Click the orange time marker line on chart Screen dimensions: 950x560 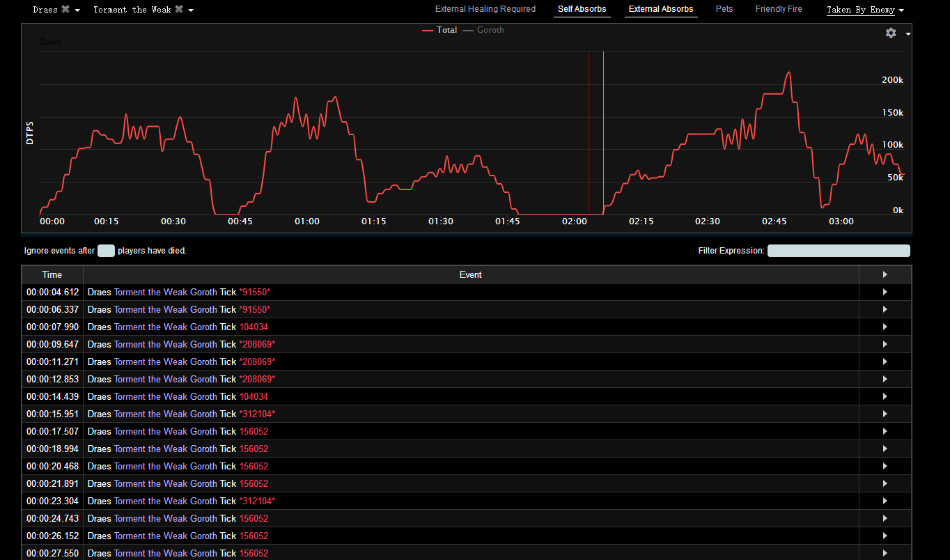603,132
